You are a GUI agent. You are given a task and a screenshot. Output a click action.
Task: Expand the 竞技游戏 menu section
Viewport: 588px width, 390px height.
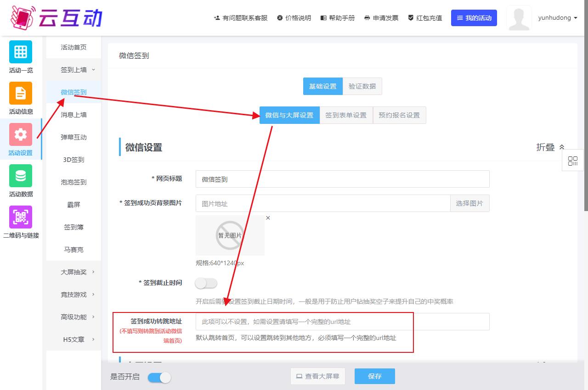pyautogui.click(x=73, y=295)
